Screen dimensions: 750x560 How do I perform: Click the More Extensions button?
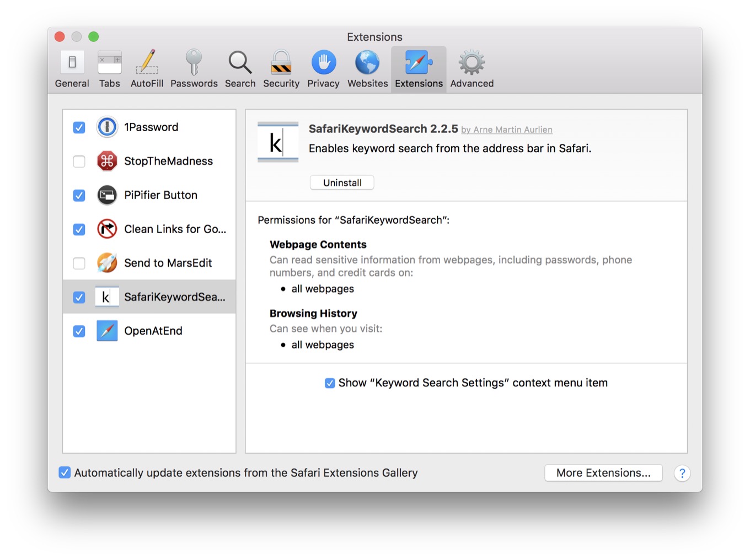point(603,473)
